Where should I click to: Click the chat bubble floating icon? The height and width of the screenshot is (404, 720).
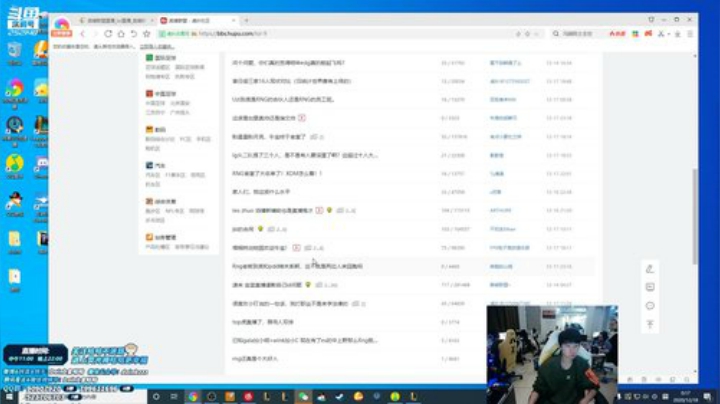(650, 306)
